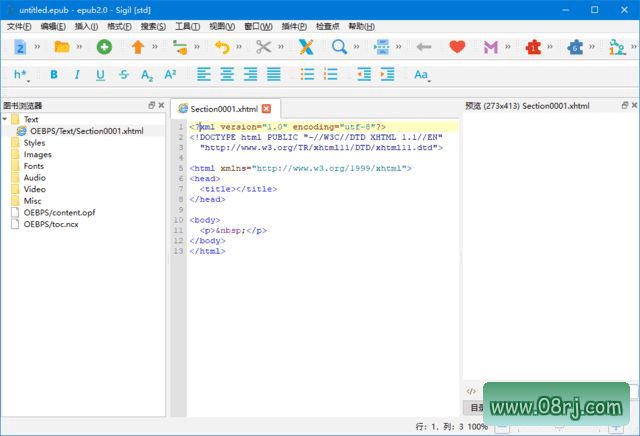
Task: Open the Aa change case dropdown
Action: [421, 74]
